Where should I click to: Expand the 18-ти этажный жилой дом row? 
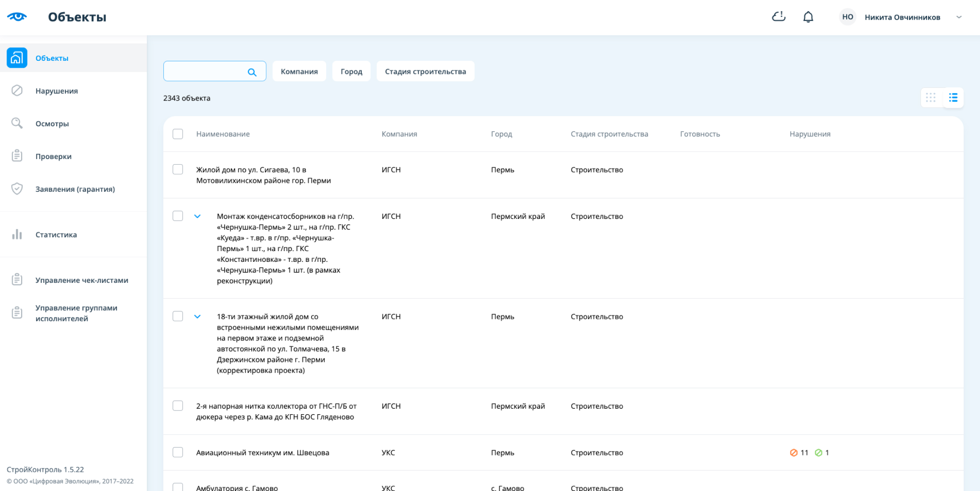click(197, 317)
